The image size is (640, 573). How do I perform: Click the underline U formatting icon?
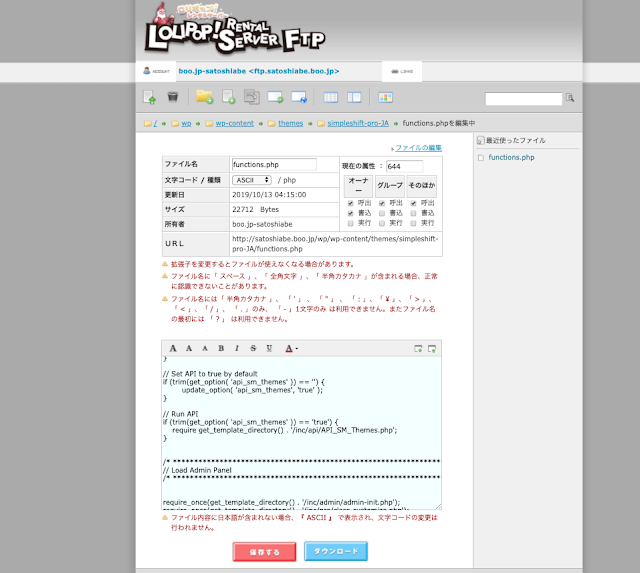269,348
